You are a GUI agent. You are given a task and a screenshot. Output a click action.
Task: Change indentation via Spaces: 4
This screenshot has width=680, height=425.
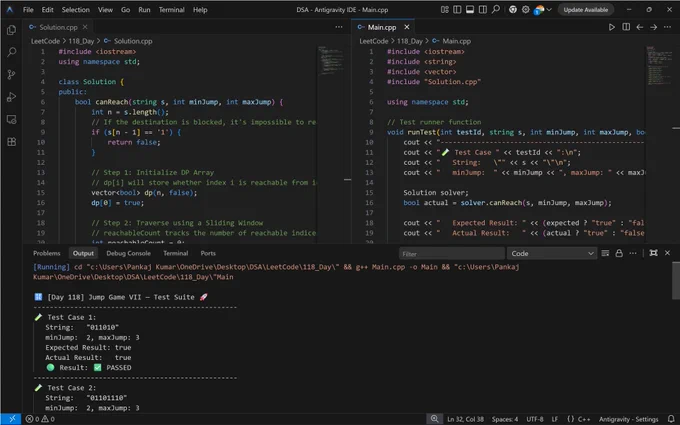(x=505, y=419)
